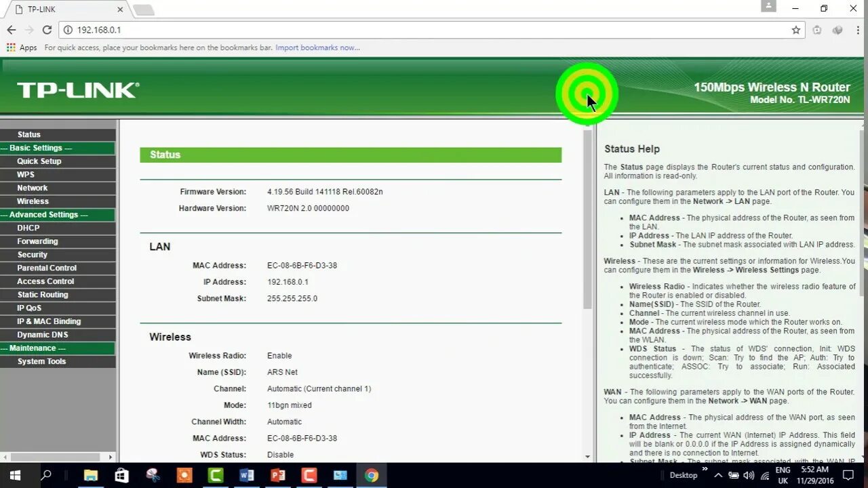Click Import bookmarks now link
The height and width of the screenshot is (488, 868).
[317, 47]
